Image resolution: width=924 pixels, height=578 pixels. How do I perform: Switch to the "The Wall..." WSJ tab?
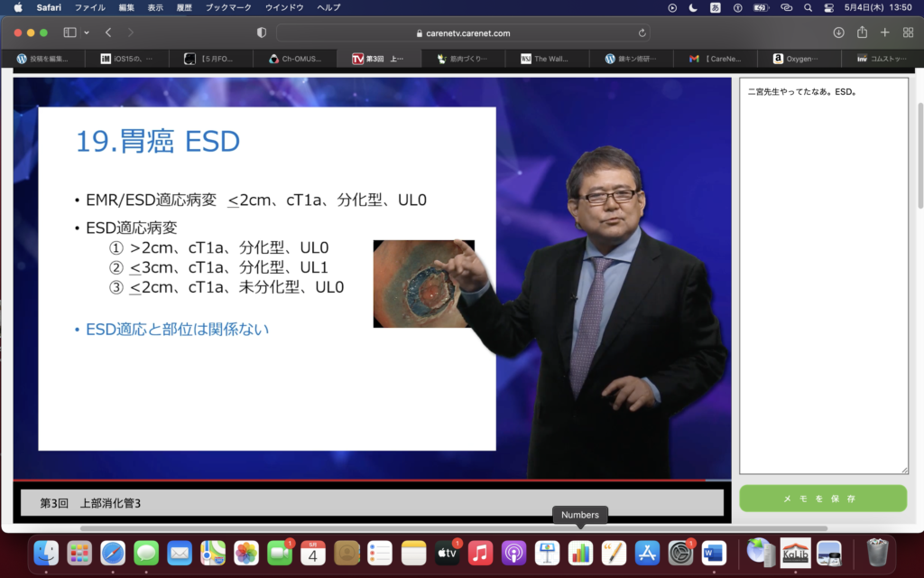coord(550,59)
